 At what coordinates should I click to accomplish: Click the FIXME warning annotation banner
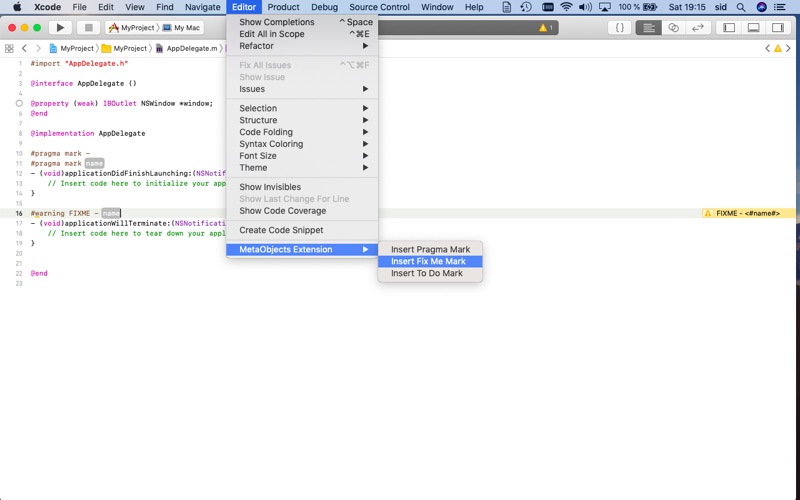[x=748, y=213]
